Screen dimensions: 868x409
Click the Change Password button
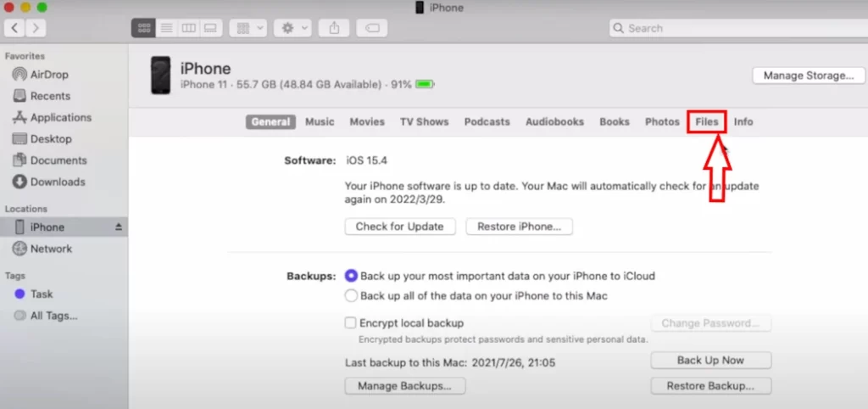point(711,323)
